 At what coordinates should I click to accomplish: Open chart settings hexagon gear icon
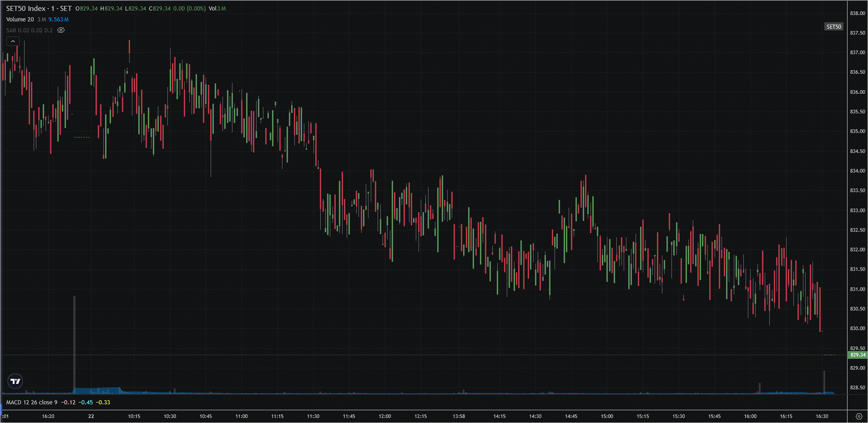pyautogui.click(x=859, y=416)
